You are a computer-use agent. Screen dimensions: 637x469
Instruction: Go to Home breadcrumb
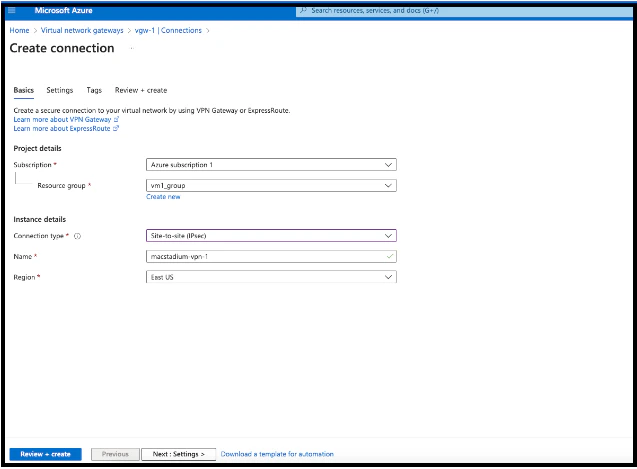[19, 30]
